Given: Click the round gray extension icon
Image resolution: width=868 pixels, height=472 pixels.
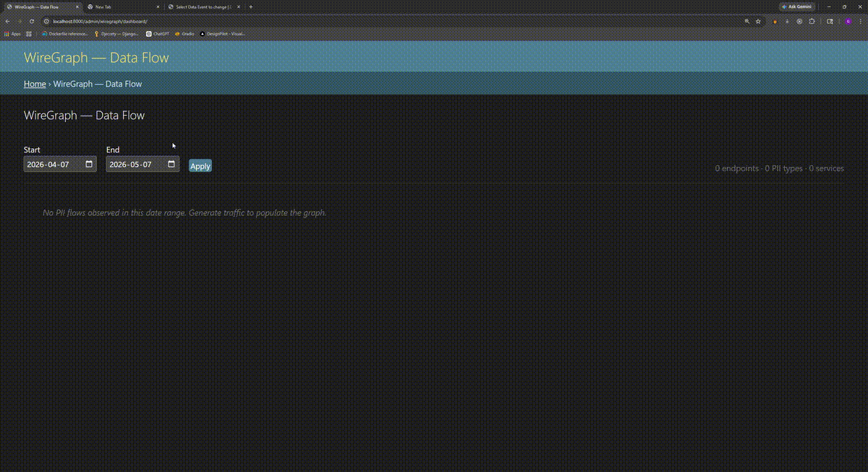Looking at the screenshot, I should 799,22.
